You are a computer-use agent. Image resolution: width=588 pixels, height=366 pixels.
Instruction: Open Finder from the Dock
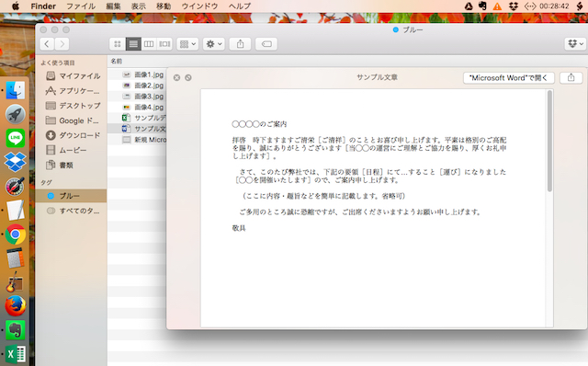point(16,90)
